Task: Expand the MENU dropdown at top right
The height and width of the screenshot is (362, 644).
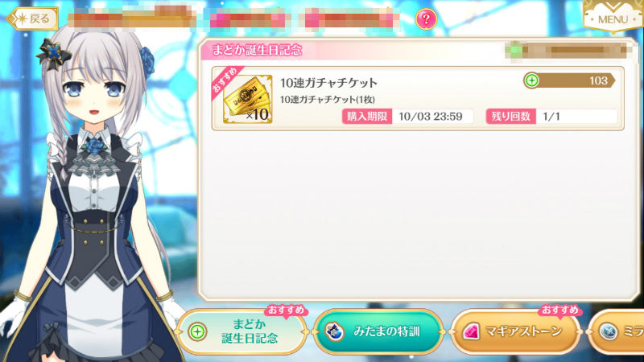Action: click(613, 16)
